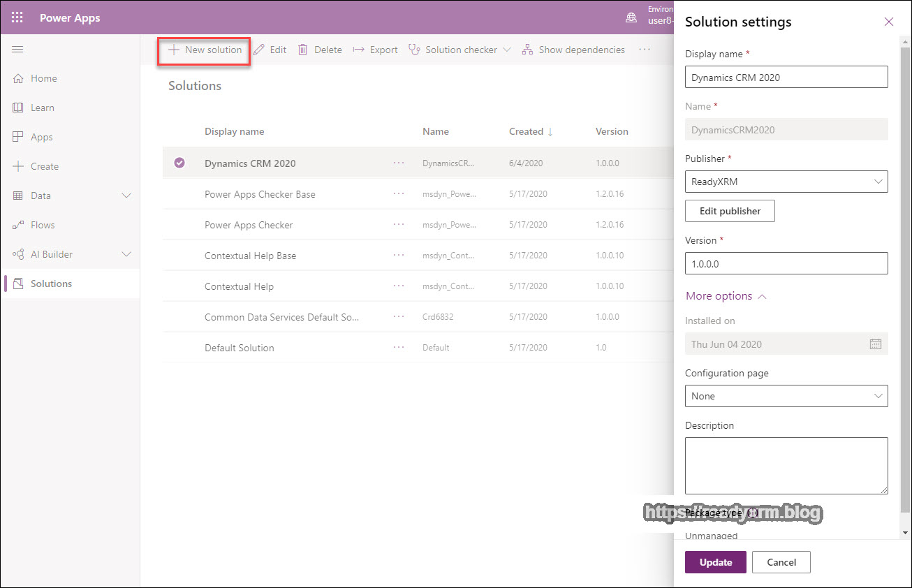
Task: Click the Update button to save settings
Action: 715,561
